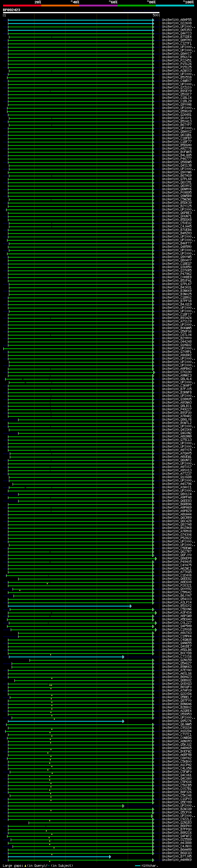
Task: Click the cyan ~100% legend segment
Action: click(x=175, y=6)
